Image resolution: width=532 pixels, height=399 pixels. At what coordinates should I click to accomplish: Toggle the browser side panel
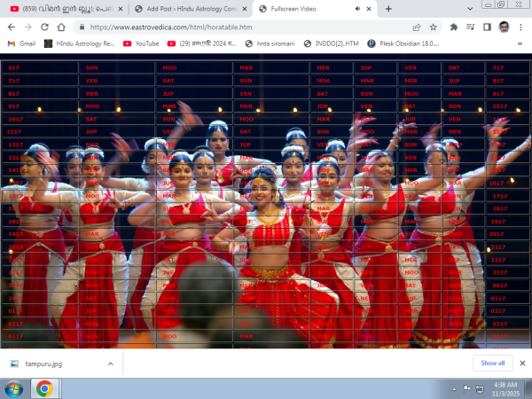click(x=487, y=27)
